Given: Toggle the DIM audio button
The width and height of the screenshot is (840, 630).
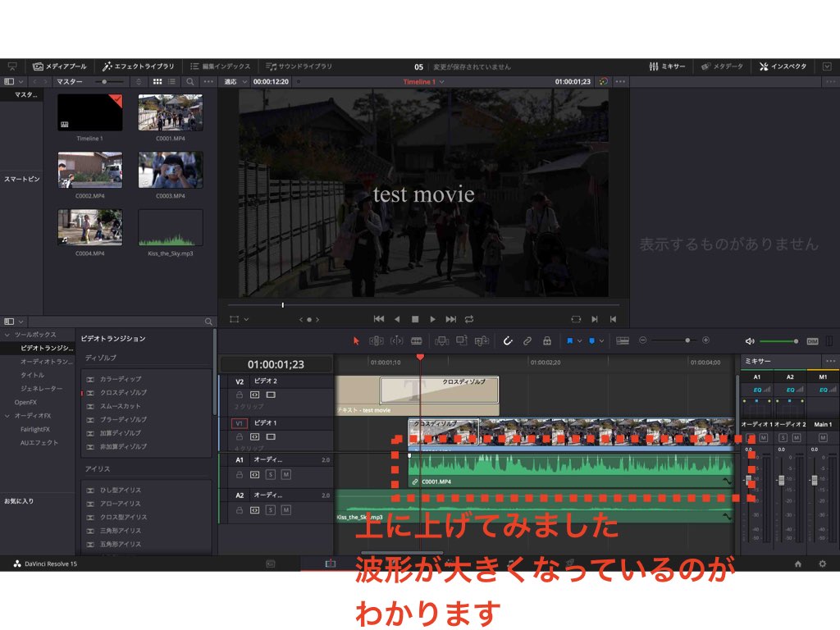Looking at the screenshot, I should 812,341.
